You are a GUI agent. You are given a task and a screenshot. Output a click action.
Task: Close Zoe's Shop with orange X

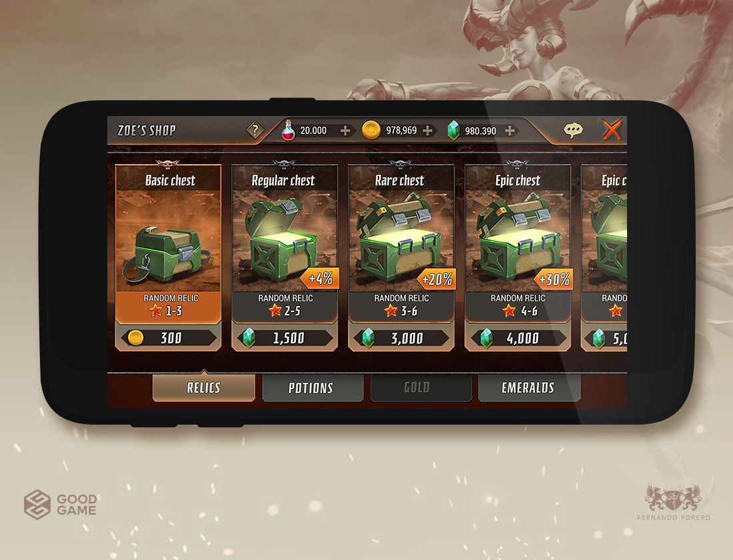coord(612,129)
